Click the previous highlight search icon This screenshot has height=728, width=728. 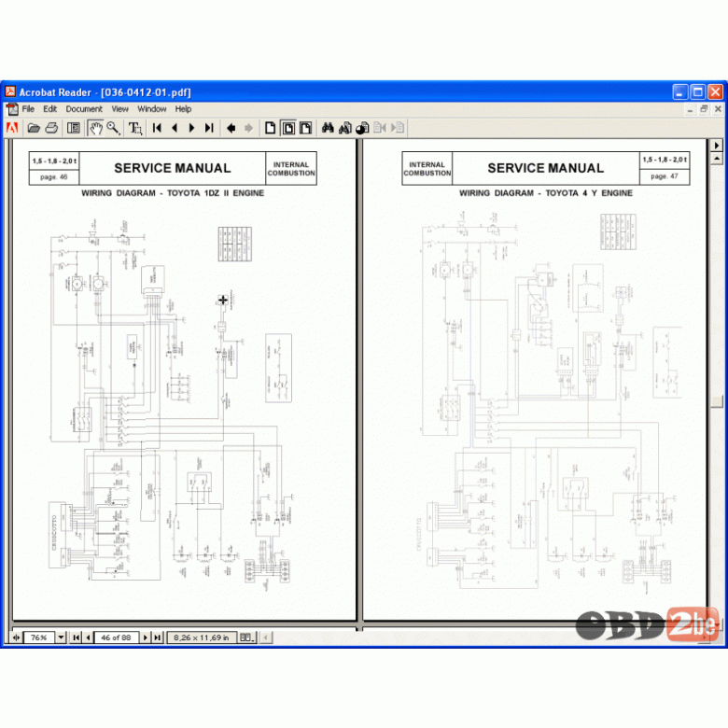click(380, 128)
